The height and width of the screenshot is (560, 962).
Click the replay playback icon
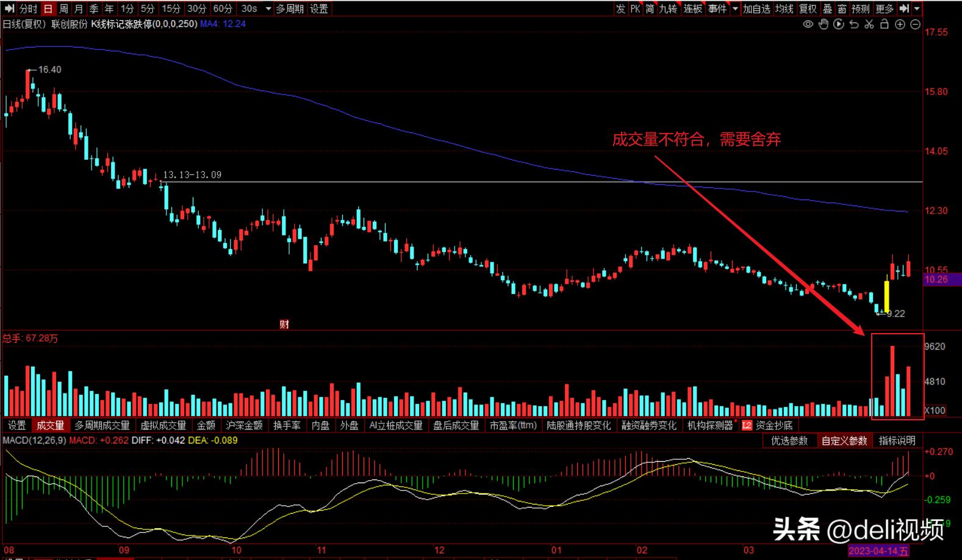pyautogui.click(x=838, y=24)
